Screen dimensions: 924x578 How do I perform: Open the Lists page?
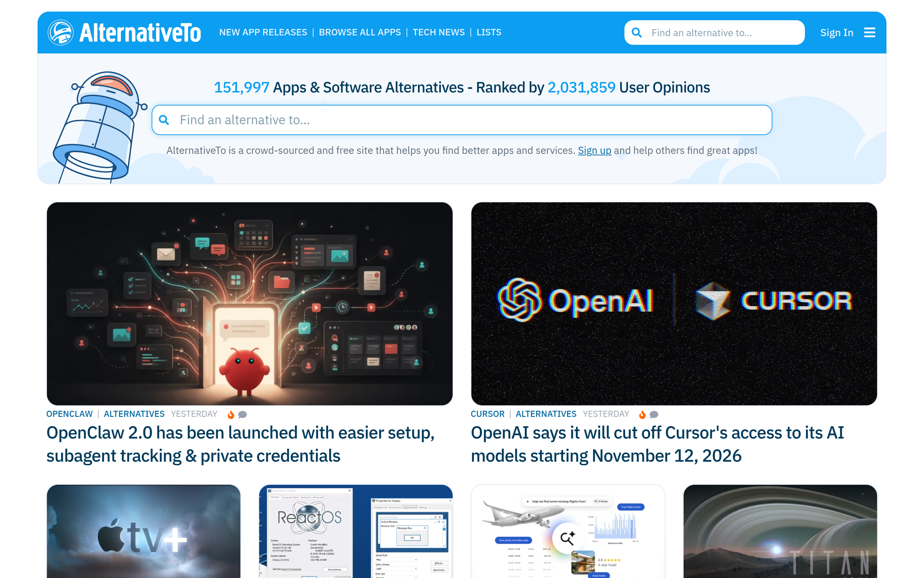pos(489,33)
